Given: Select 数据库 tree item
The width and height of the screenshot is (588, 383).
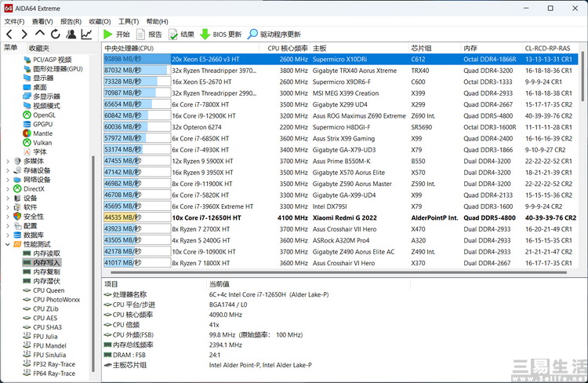Looking at the screenshot, I should (28, 235).
